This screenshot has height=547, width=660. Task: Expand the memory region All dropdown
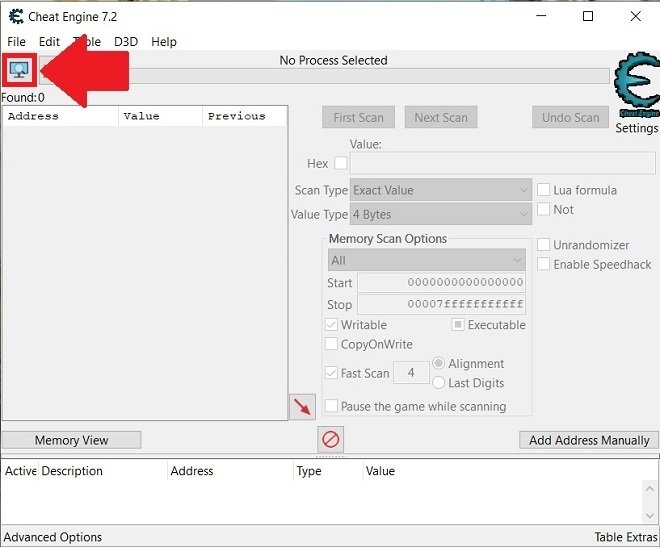pos(426,260)
